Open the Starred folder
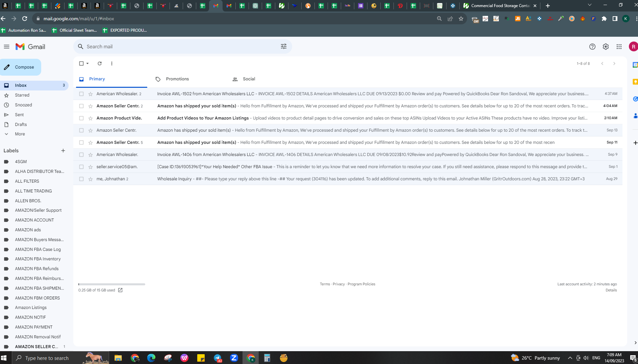Screen dimensions: 638x364 [x=22, y=95]
